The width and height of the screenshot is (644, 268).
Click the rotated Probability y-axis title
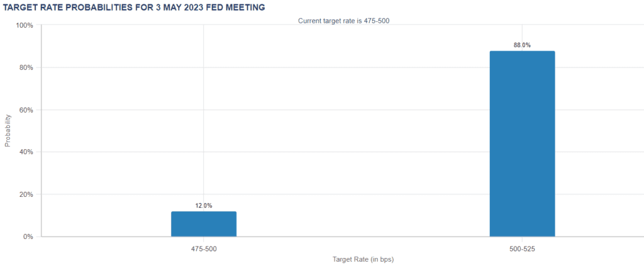[x=8, y=130]
